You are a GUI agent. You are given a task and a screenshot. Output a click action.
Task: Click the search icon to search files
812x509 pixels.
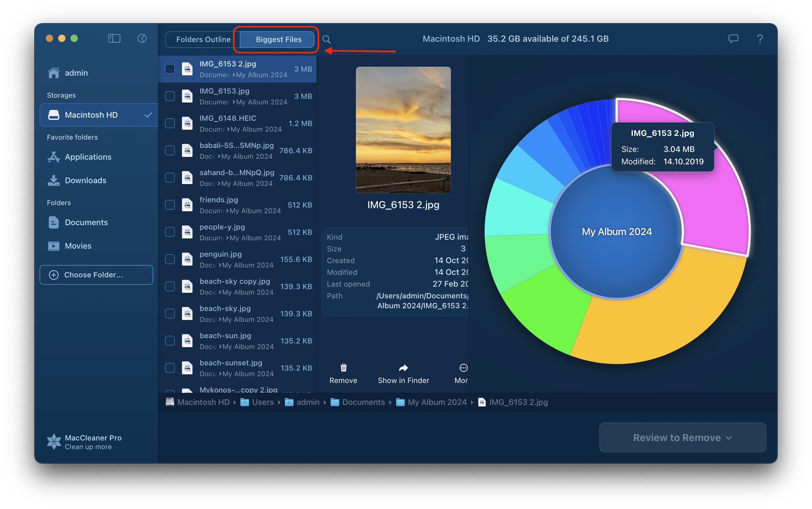tap(327, 39)
